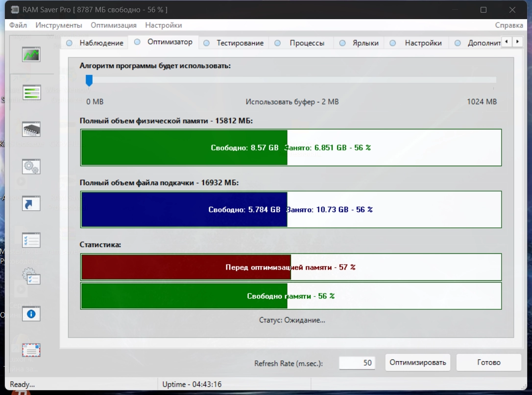532x395 pixels.
Task: Click the Статус: Ожидание... text
Action: (292, 320)
